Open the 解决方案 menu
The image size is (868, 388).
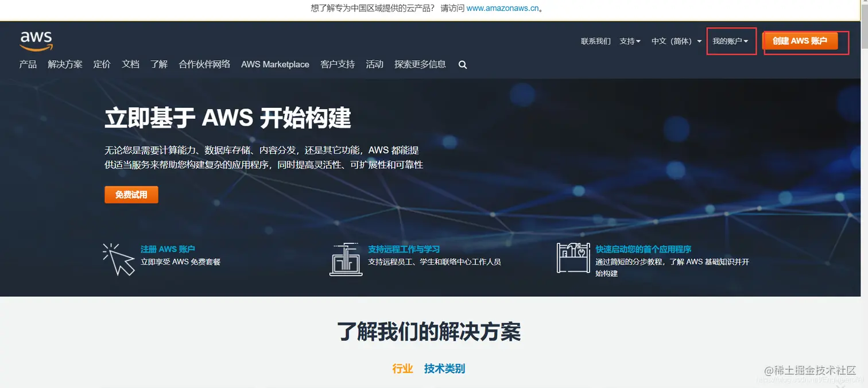pos(65,64)
